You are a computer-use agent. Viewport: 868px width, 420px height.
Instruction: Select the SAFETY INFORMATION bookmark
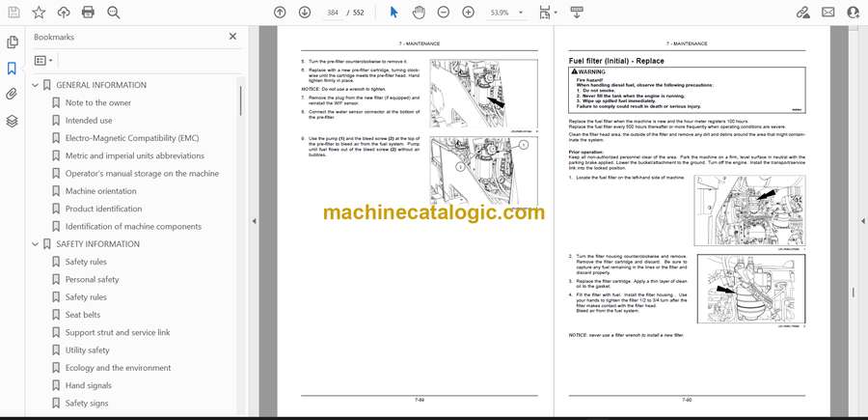click(98, 244)
